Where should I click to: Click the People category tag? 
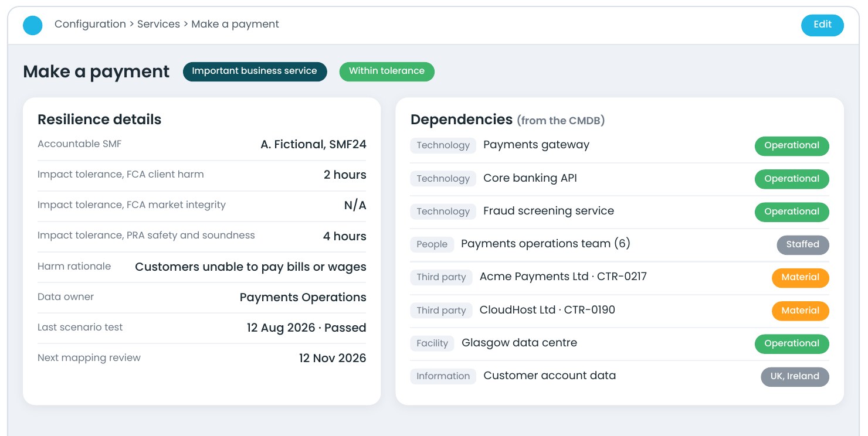click(x=432, y=245)
